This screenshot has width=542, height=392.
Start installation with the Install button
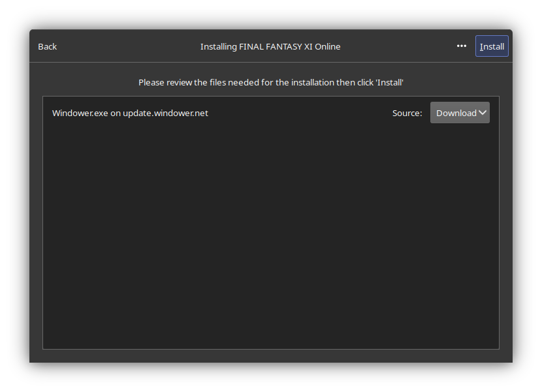492,46
